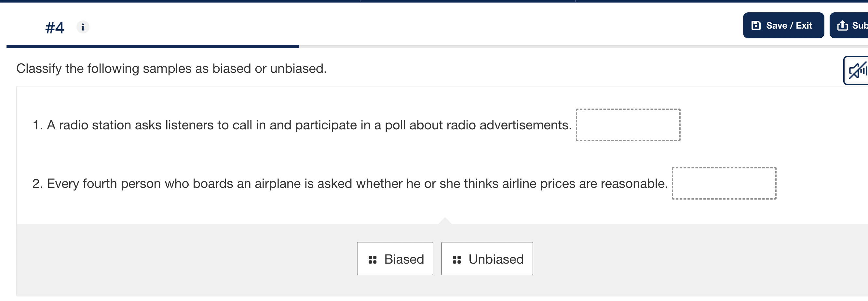Grab the drag handle dots on Biased
This screenshot has width=868, height=301.
click(372, 260)
